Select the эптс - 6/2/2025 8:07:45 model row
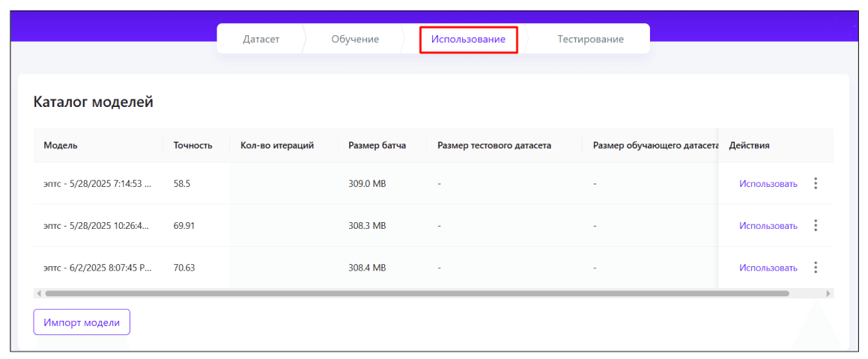 [x=97, y=267]
